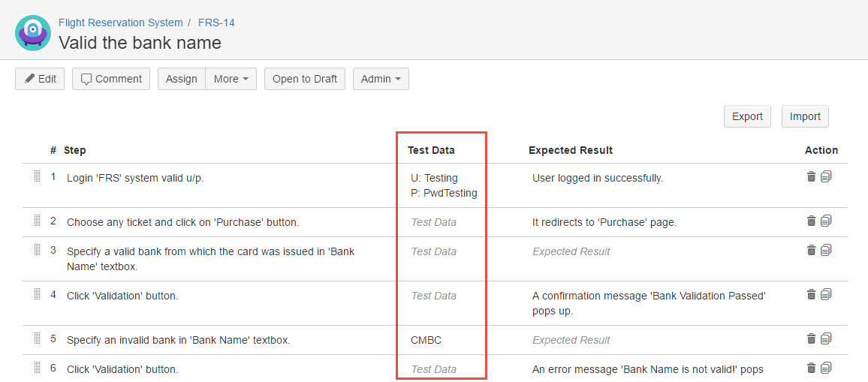
Task: Clone step 6 with copy icon
Action: point(826,368)
